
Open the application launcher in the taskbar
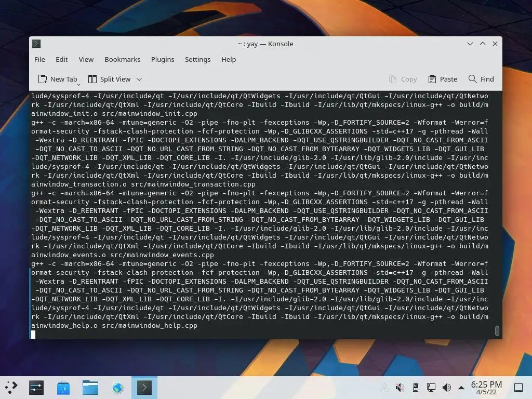[x=11, y=388]
